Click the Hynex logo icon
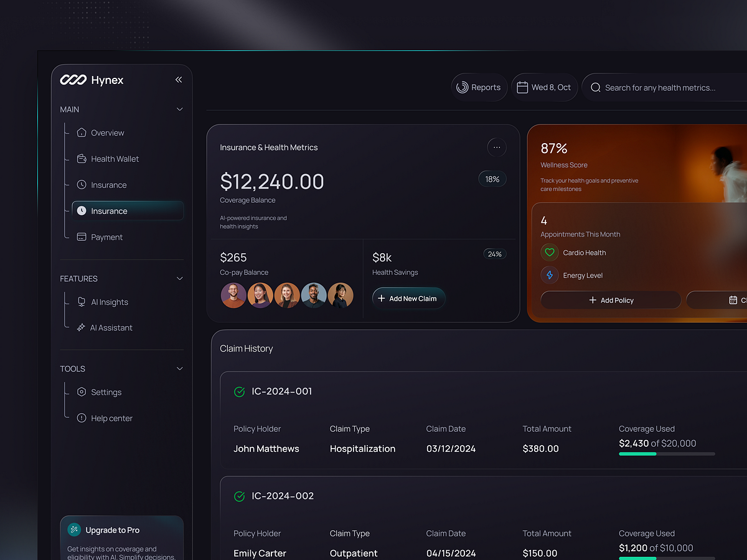747x560 pixels. (x=73, y=80)
